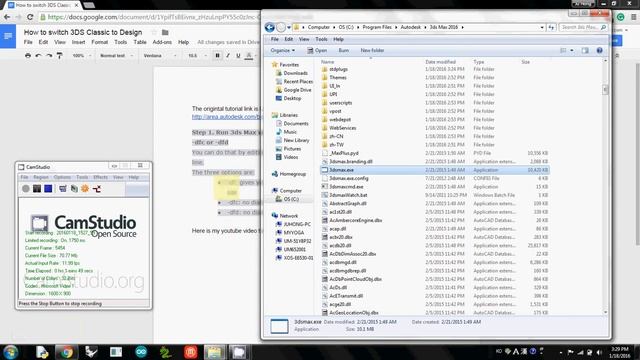Open the blue Docs home icon
Image resolution: width=640 pixels, height=360 pixels.
8,36
